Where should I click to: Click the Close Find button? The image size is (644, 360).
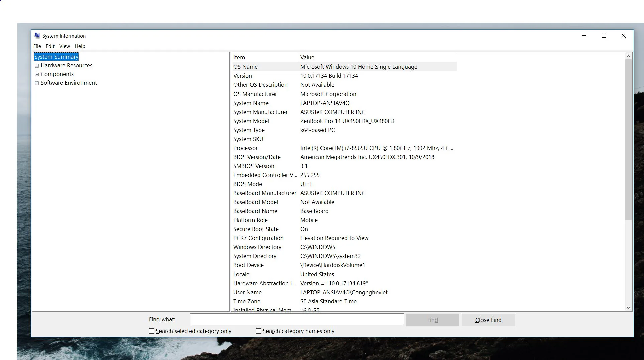click(x=488, y=320)
